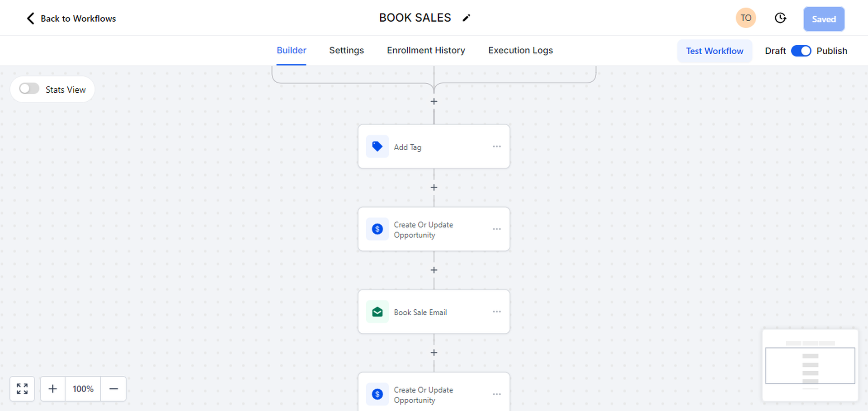Open the TO user avatar
The image size is (868, 411).
(746, 18)
